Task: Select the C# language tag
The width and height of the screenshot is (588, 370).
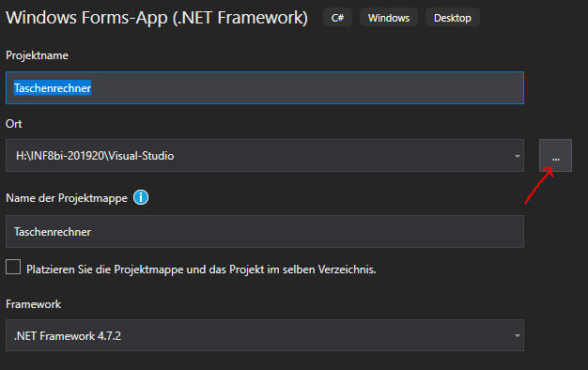Action: (x=337, y=18)
